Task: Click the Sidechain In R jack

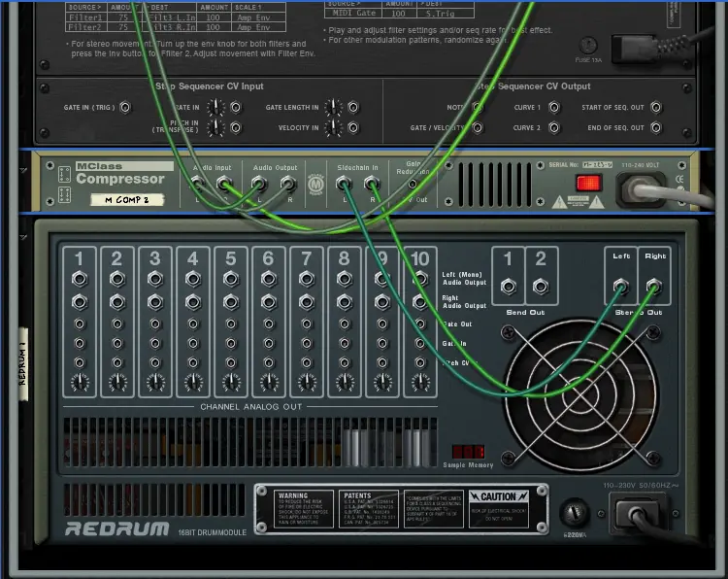Action: click(x=372, y=184)
